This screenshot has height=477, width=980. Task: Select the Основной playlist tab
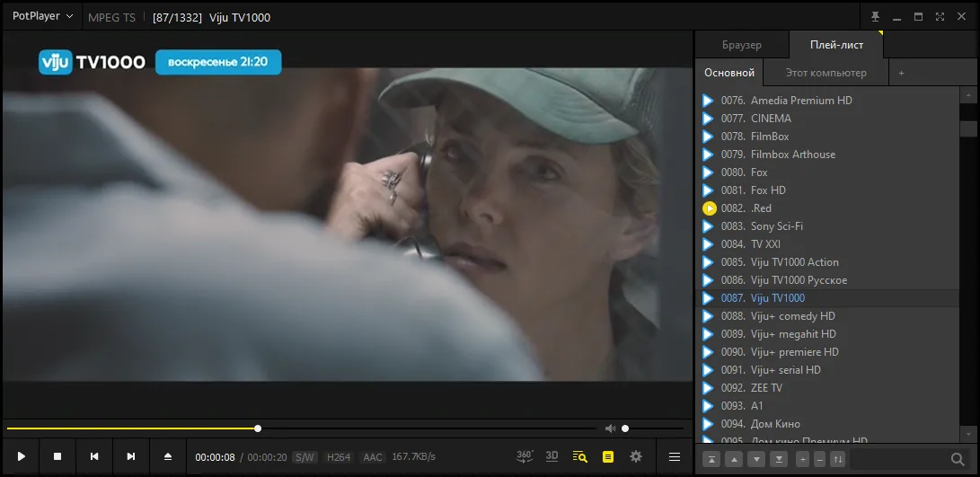coord(729,73)
